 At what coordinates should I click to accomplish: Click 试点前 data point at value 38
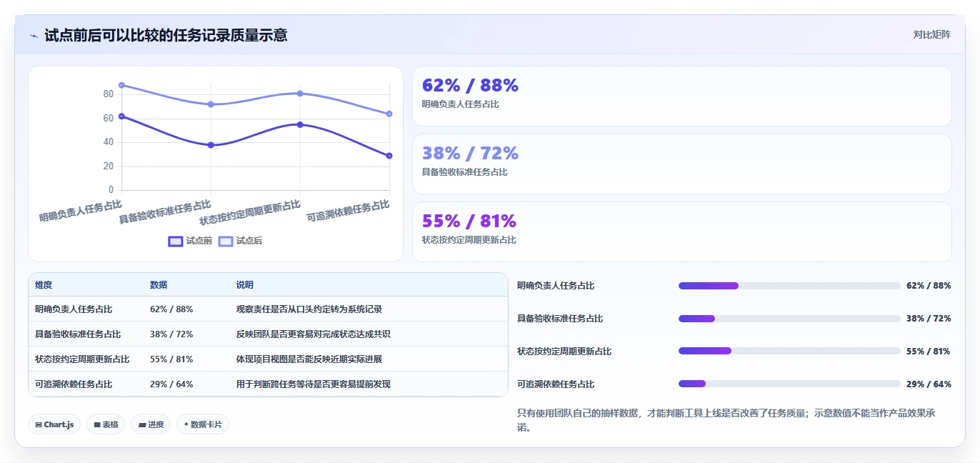pos(211,145)
